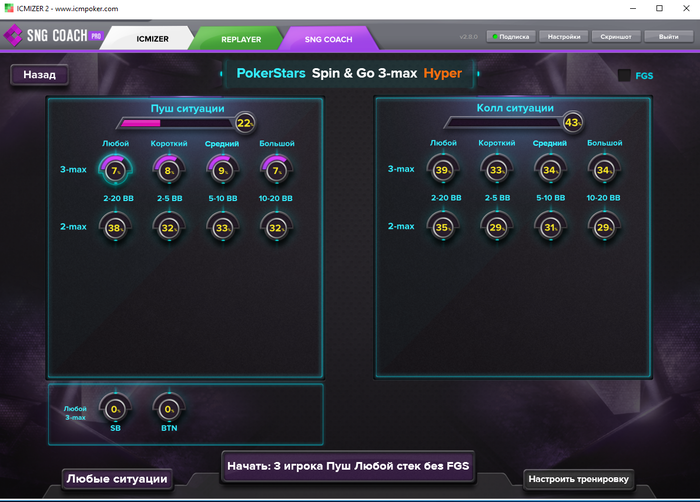Close the ICMIZER 2 window
The width and height of the screenshot is (700, 502).
point(686,8)
